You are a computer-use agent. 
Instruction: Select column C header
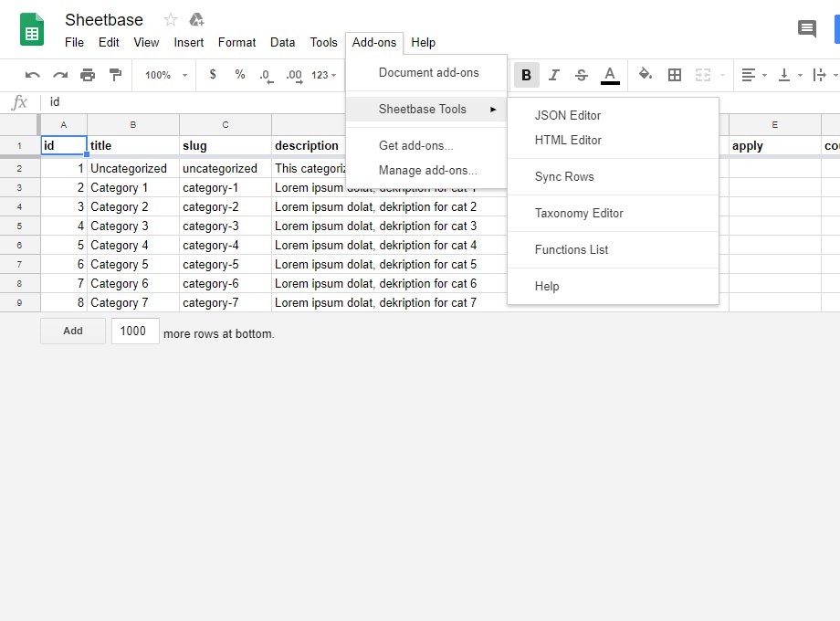[x=225, y=125]
